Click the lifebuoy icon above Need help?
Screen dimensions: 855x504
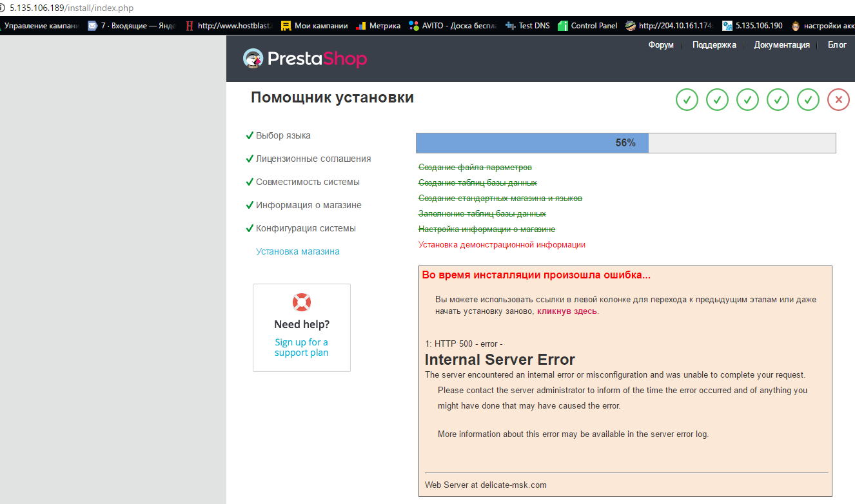[302, 302]
